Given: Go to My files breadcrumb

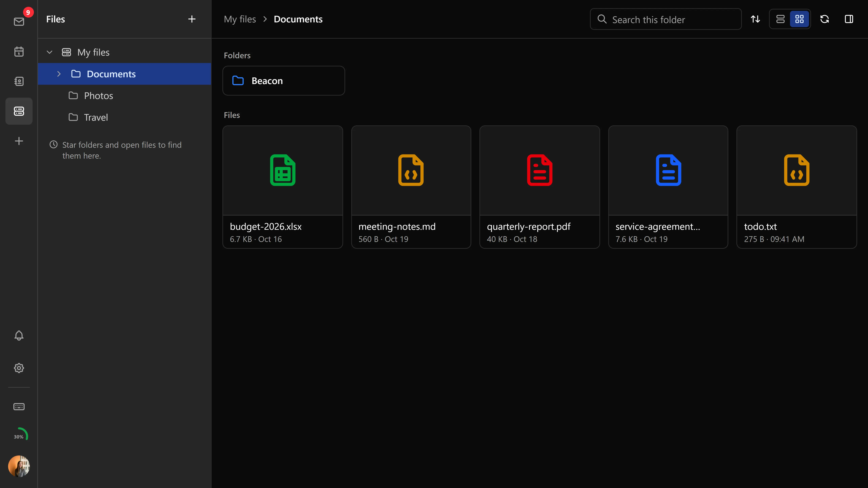Looking at the screenshot, I should [x=240, y=19].
